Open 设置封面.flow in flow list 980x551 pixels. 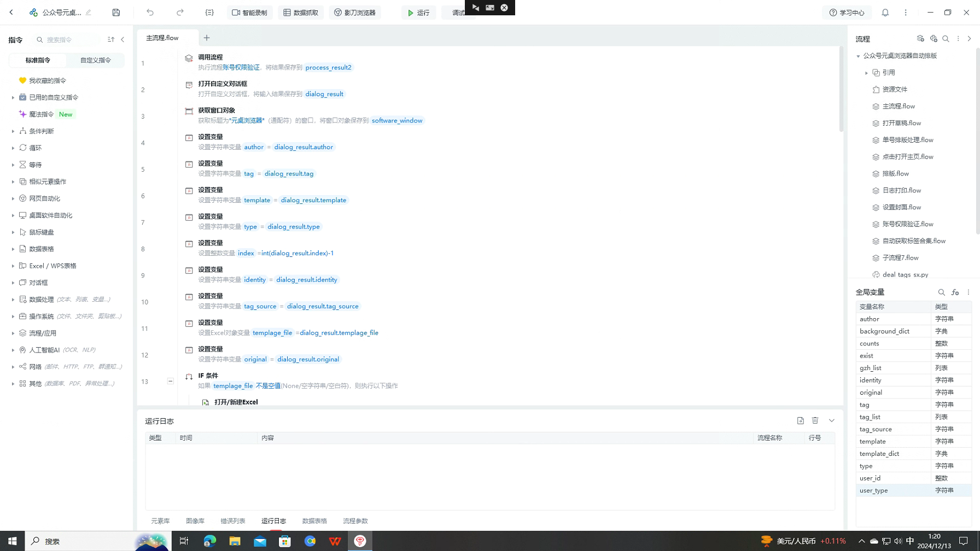tap(902, 207)
